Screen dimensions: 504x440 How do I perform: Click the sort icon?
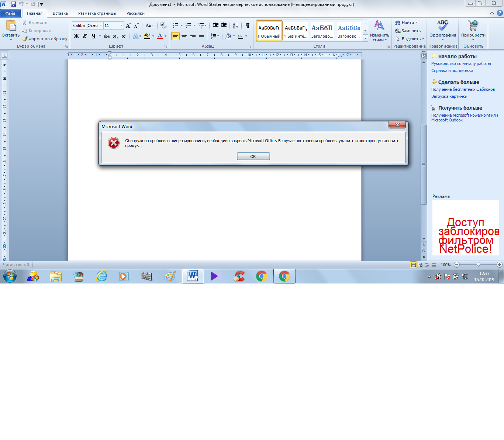click(x=235, y=25)
